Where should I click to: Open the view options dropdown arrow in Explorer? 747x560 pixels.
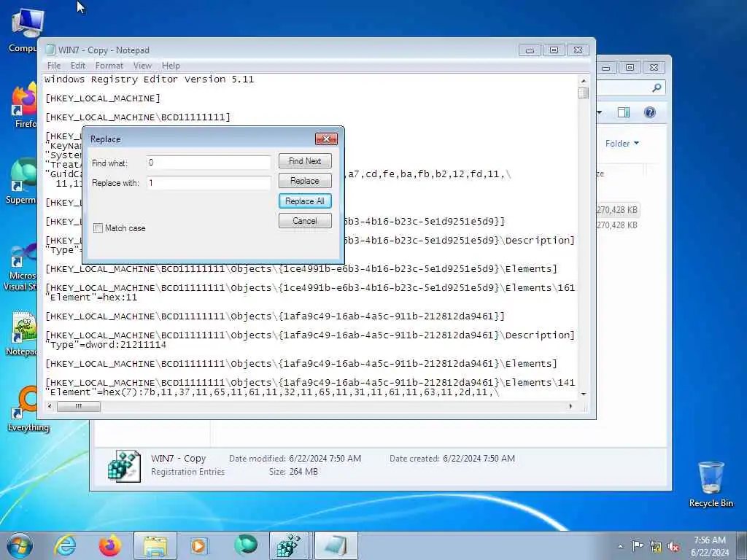click(600, 112)
